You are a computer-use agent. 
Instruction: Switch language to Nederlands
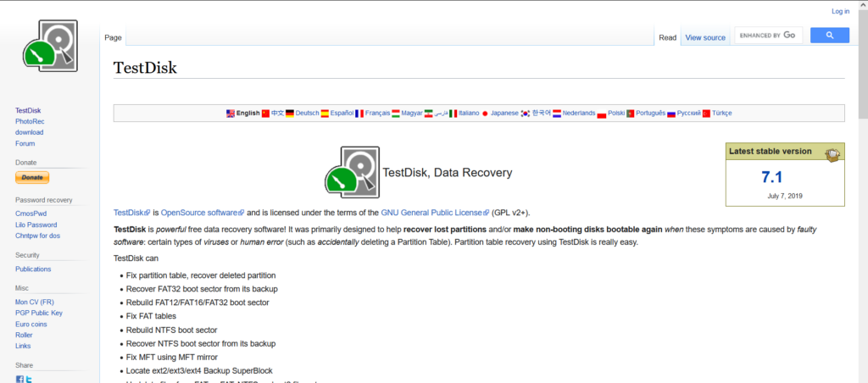coord(579,114)
